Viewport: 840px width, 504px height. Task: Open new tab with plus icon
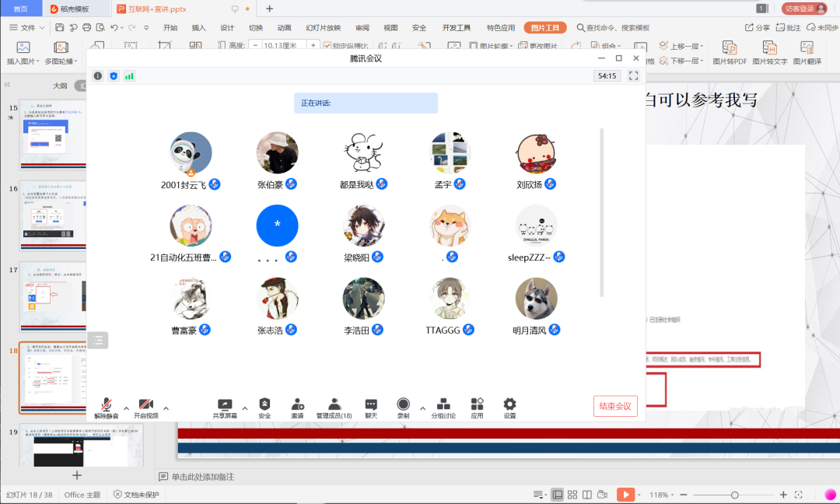269,9
